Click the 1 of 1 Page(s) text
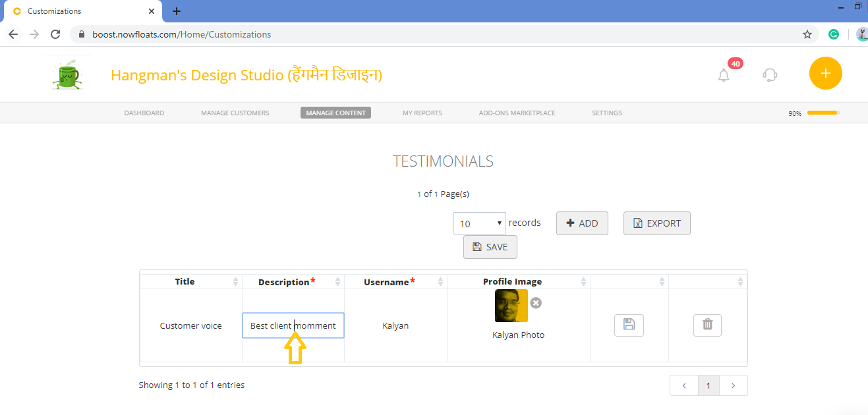This screenshot has height=415, width=868. point(443,194)
